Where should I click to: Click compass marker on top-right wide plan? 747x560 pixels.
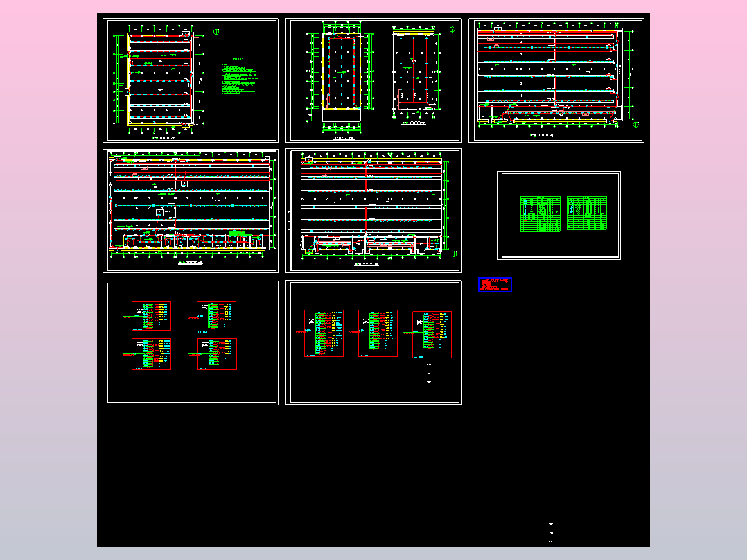(635, 124)
